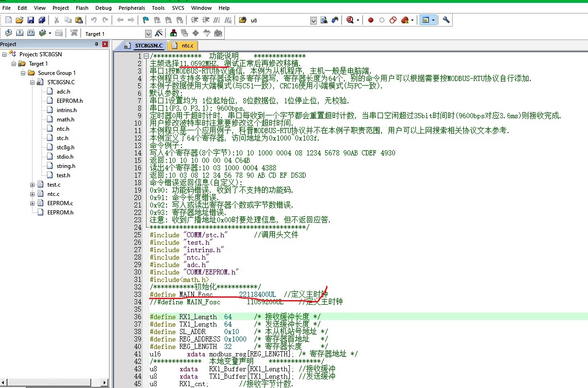Viewport: 588px width, 388px height.
Task: Jump to the previous bookmark
Action: (157, 20)
